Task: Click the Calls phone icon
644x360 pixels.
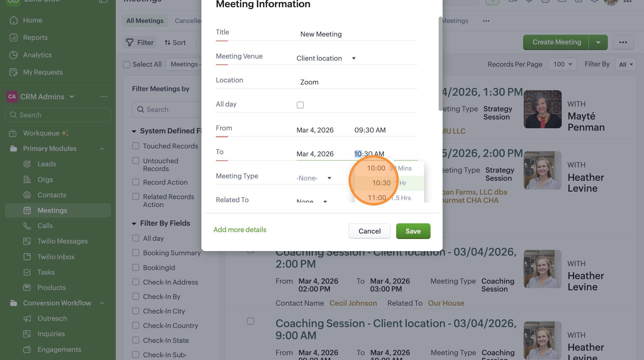Action: [27, 226]
